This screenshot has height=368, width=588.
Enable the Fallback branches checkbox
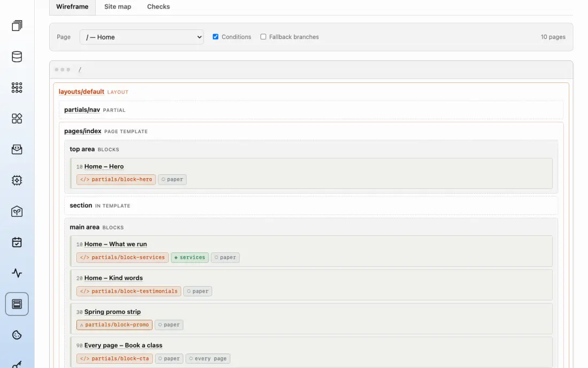coord(263,37)
